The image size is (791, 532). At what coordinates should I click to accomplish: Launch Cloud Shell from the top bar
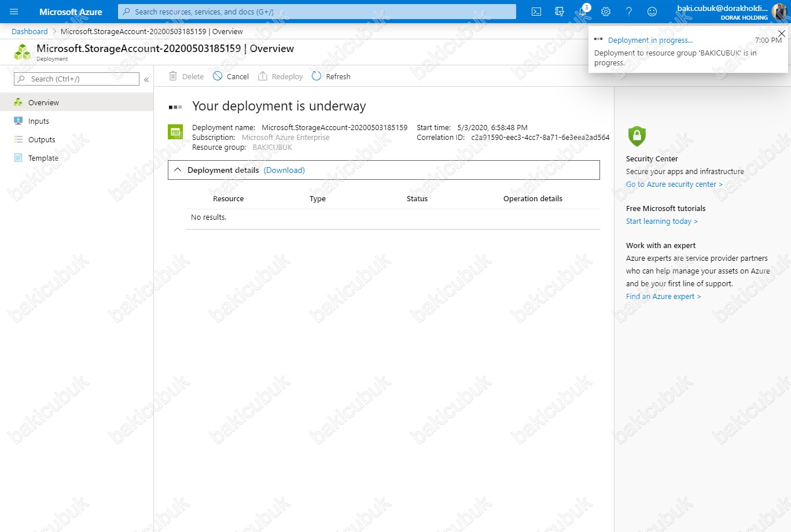(536, 12)
